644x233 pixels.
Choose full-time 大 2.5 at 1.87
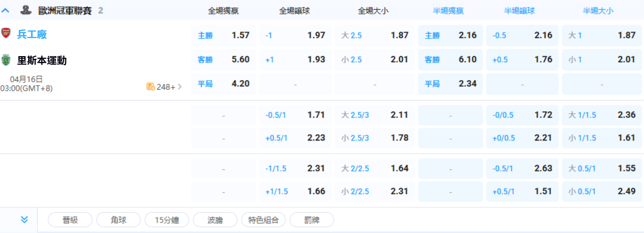pos(375,35)
